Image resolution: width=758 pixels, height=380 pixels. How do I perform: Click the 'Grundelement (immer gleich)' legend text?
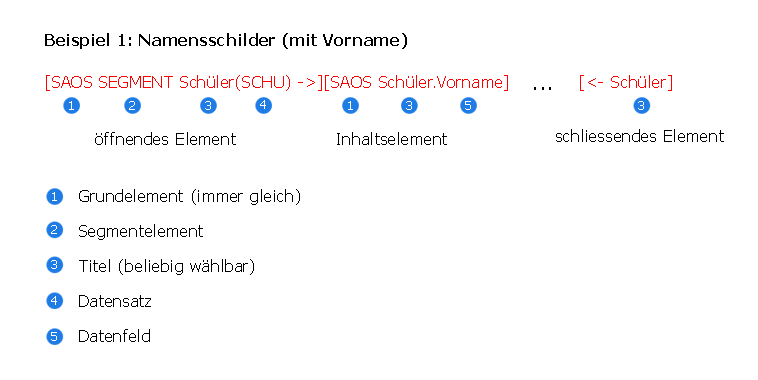(x=190, y=196)
